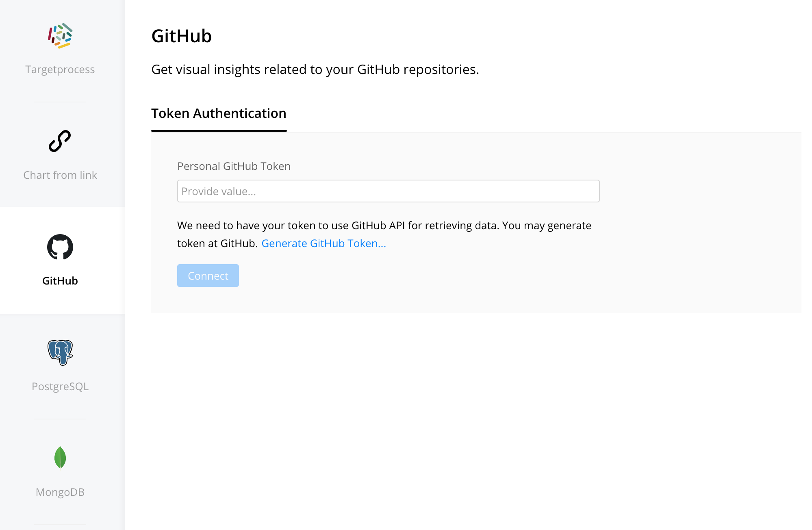Screen dimensions: 812x530
Task: Click the Personal GitHub Token label
Action: point(234,166)
